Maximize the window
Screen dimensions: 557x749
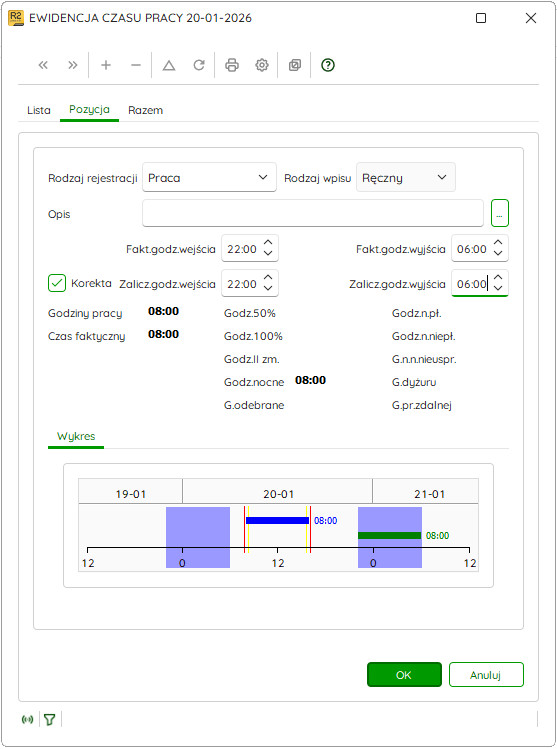tap(481, 18)
